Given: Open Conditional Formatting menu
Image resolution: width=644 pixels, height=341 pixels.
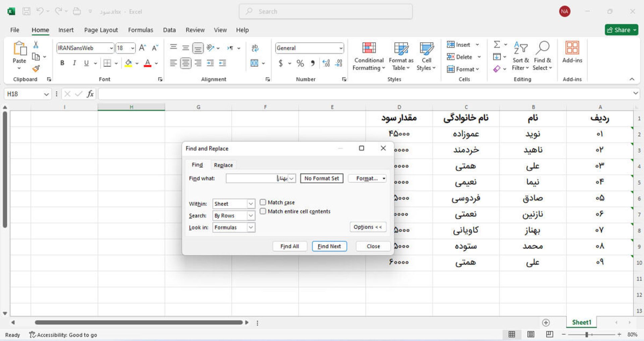Looking at the screenshot, I should click(x=369, y=56).
